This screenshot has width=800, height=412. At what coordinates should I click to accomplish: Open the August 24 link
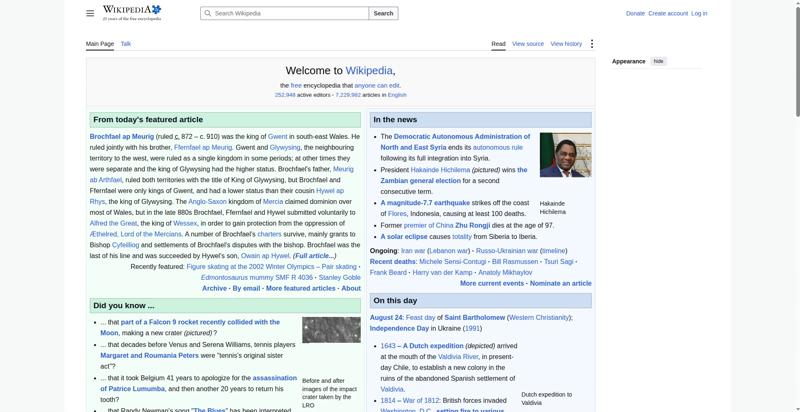pos(386,318)
